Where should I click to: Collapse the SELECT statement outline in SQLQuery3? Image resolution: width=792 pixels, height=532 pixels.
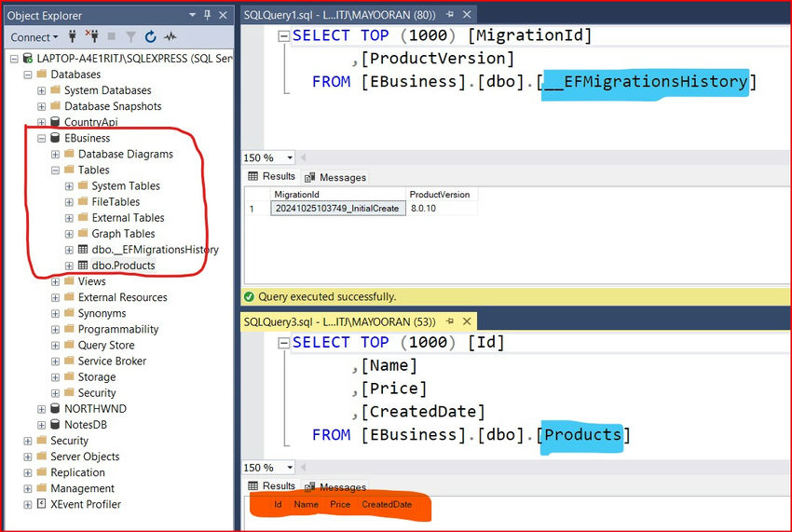pyautogui.click(x=283, y=343)
